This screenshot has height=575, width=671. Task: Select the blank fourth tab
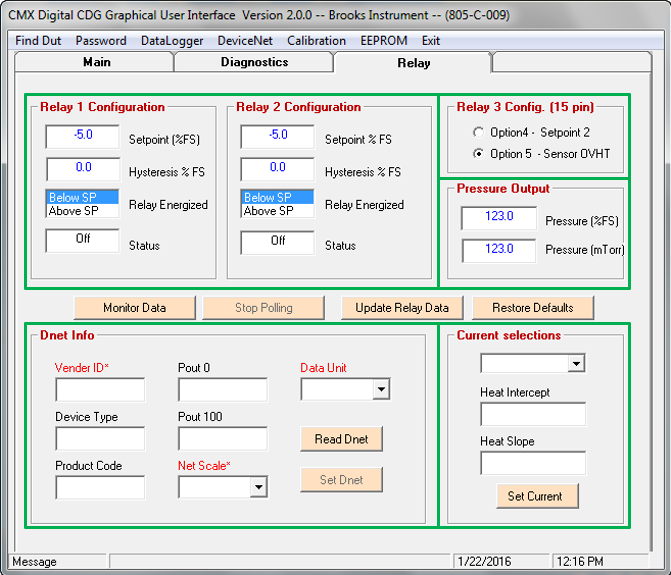[572, 62]
